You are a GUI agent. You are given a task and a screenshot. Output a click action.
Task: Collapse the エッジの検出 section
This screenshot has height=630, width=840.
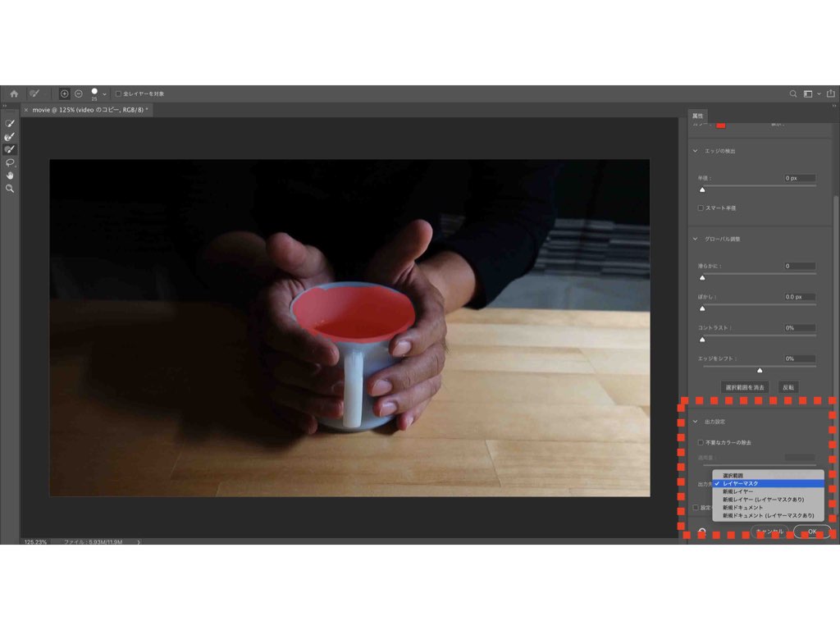(x=696, y=151)
